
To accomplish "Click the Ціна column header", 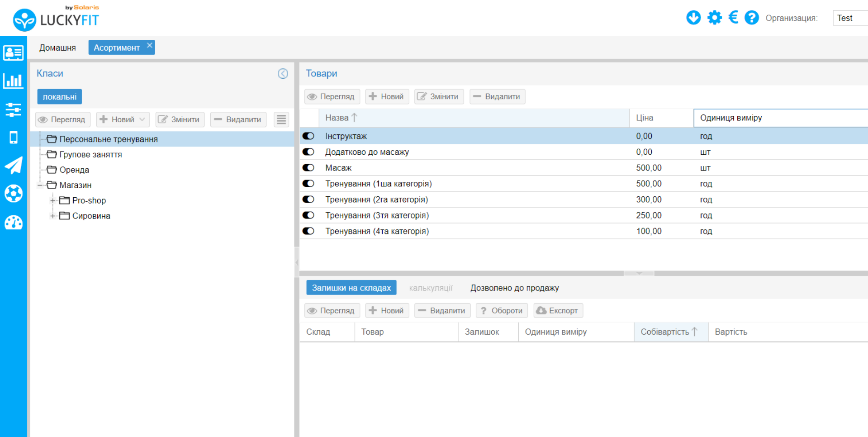I will pos(661,118).
